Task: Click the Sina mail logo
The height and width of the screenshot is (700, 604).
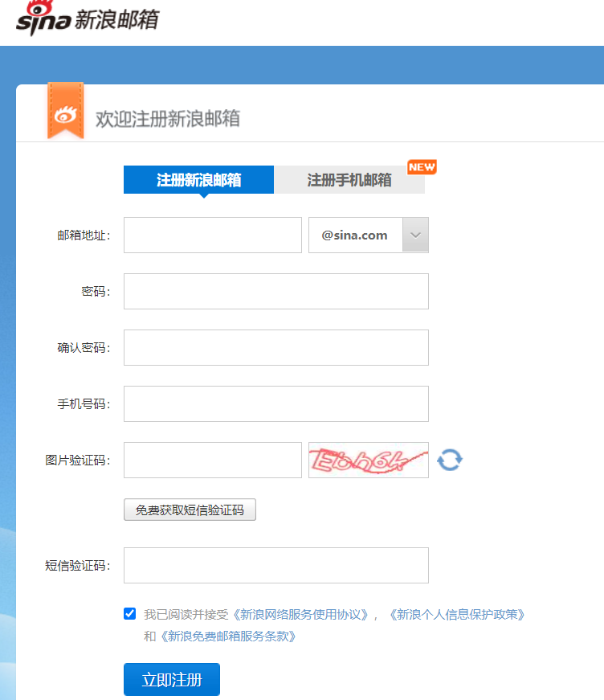Action: click(x=88, y=18)
